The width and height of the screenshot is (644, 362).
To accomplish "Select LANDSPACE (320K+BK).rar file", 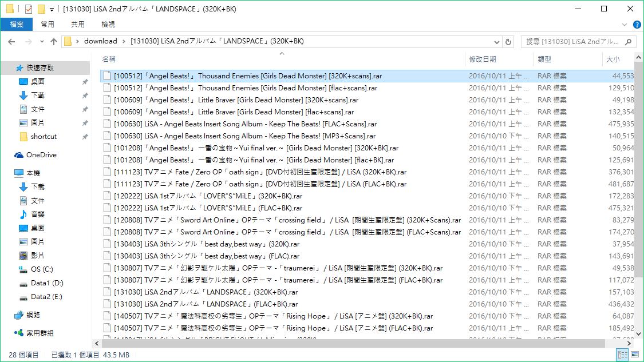I will tap(206, 292).
